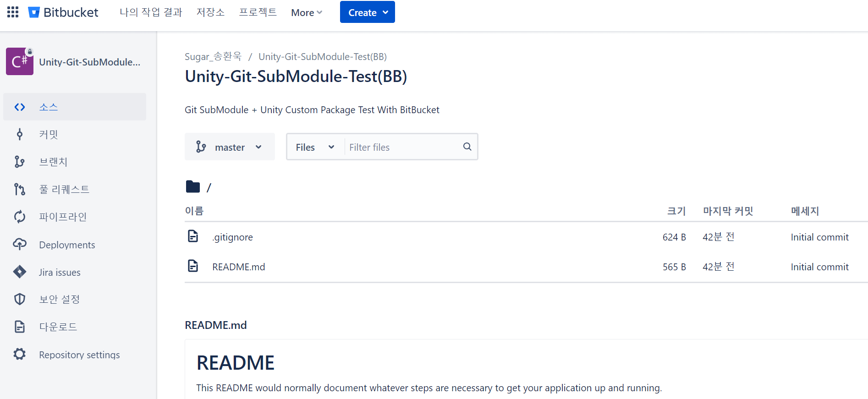Click the root slash path
Image resolution: width=868 pixels, height=399 pixels.
coord(209,187)
